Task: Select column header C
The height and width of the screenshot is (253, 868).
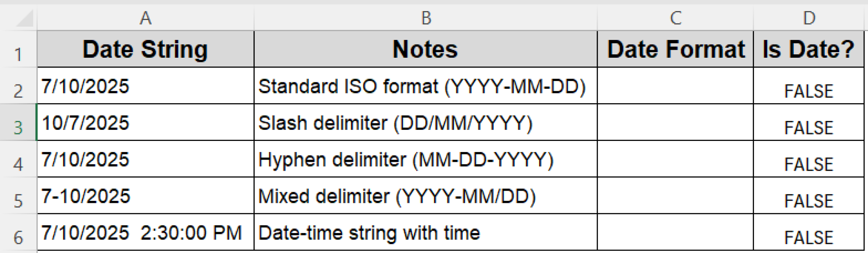Action: [674, 18]
